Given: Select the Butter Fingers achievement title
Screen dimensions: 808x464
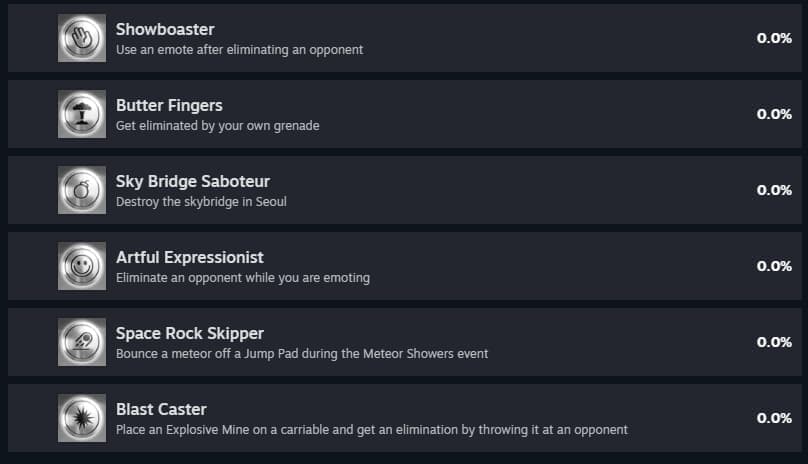Looking at the screenshot, I should tap(169, 105).
